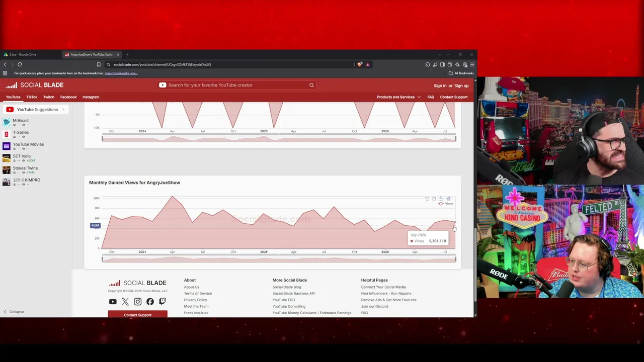Open the MrBeast suggestion
Screen dimensions: 644x362
[x=21, y=121]
